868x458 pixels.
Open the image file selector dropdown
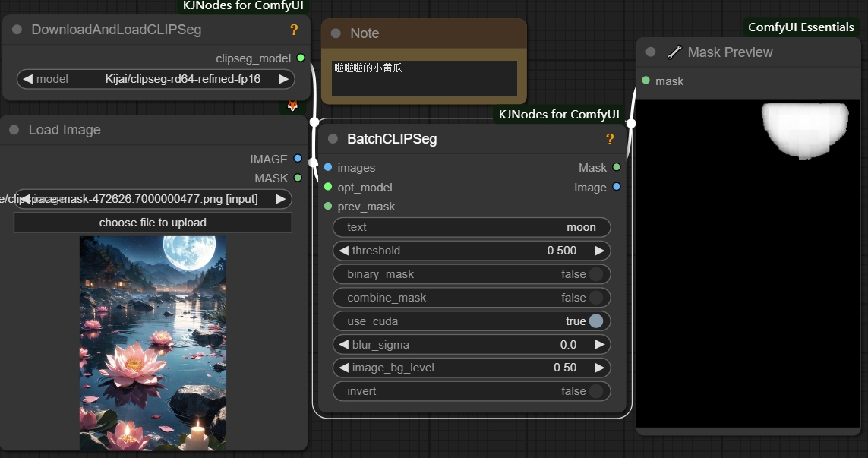click(153, 199)
